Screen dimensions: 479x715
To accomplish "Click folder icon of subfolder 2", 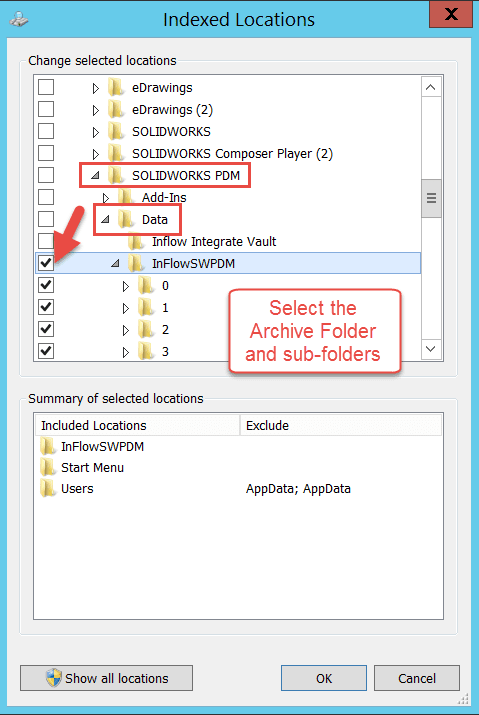I will coord(146,329).
